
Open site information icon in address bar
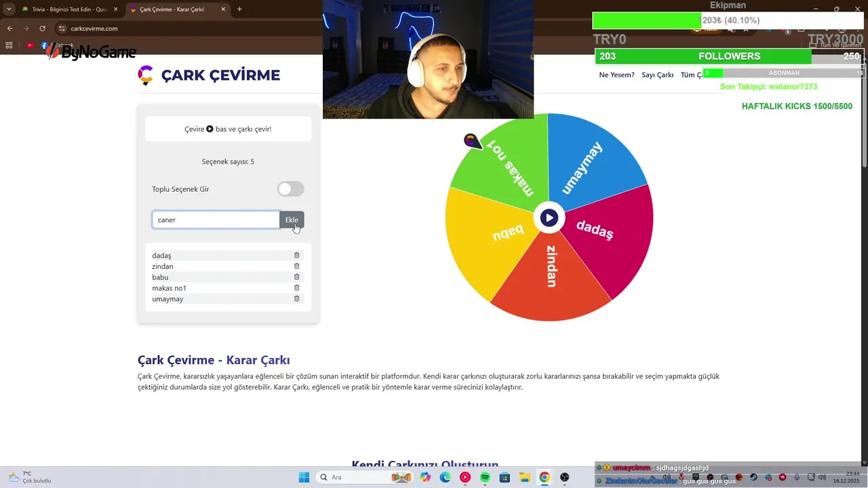tap(62, 28)
